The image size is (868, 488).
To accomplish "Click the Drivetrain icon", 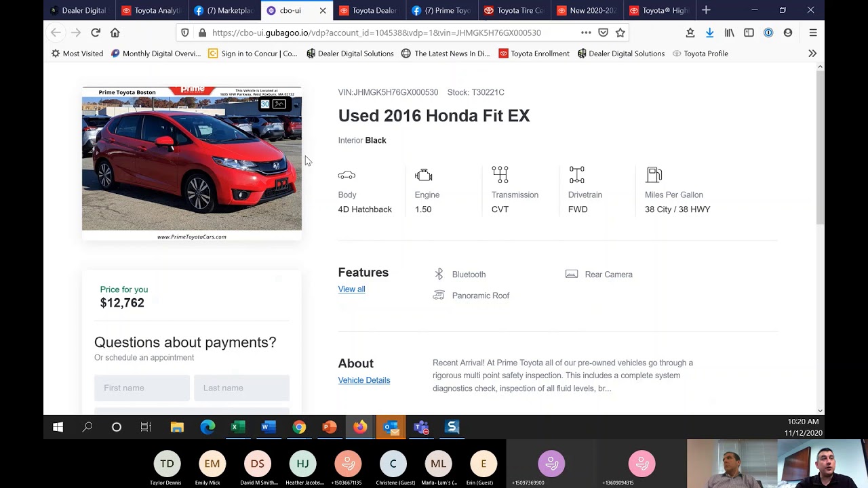I will coord(576,175).
